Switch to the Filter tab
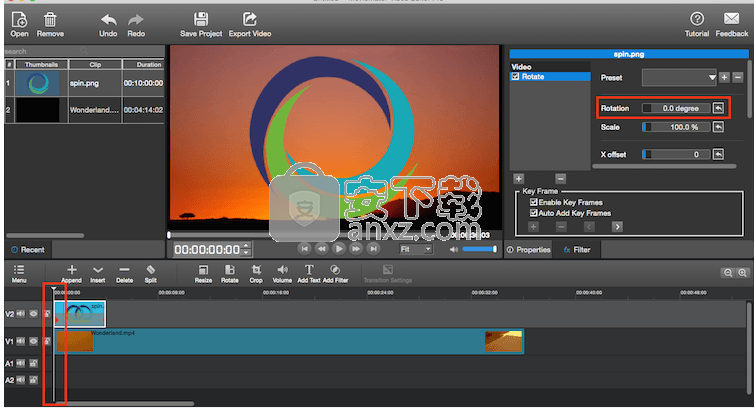 pos(577,250)
